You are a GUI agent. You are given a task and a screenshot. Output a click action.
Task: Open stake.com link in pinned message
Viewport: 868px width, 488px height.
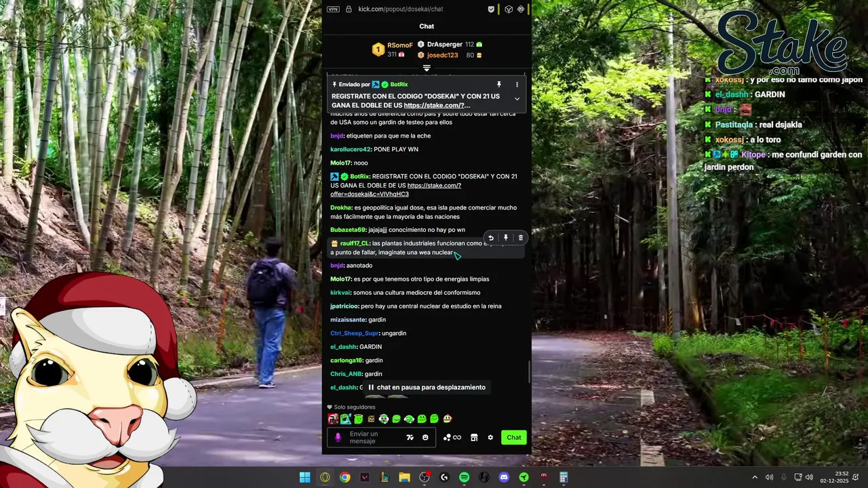[x=437, y=106]
